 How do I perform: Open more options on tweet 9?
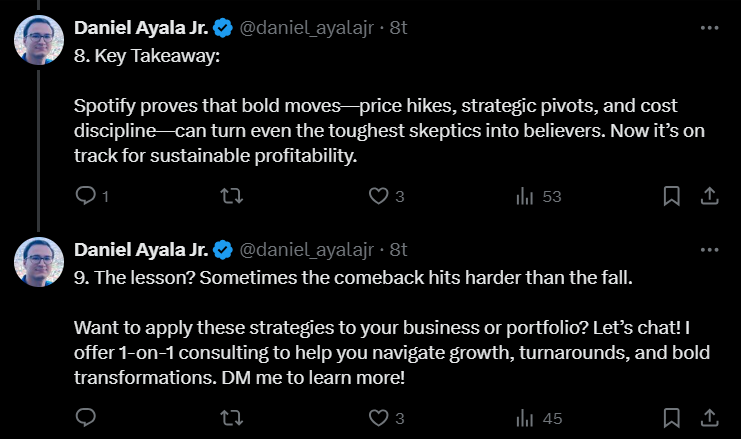pos(709,249)
